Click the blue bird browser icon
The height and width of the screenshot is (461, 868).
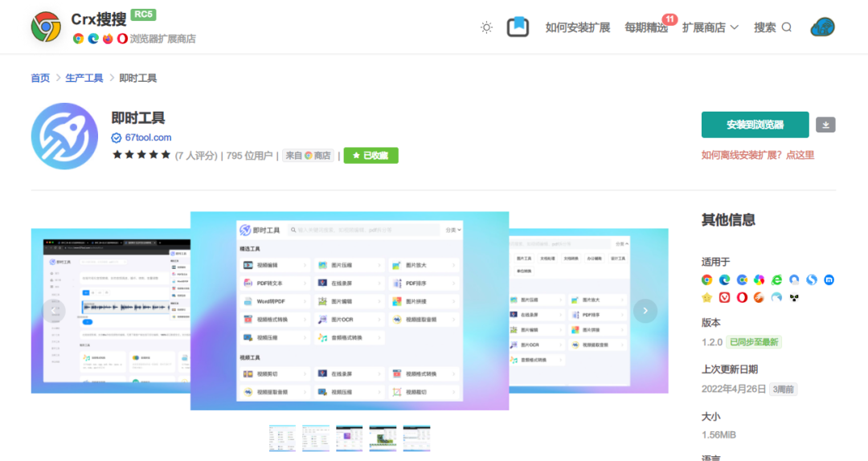click(776, 298)
